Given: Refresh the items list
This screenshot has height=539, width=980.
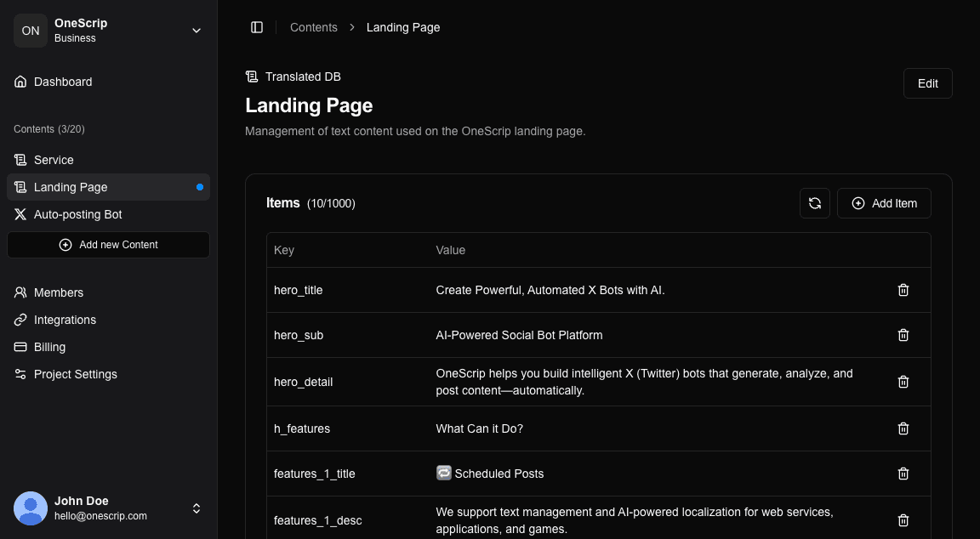Looking at the screenshot, I should [815, 203].
